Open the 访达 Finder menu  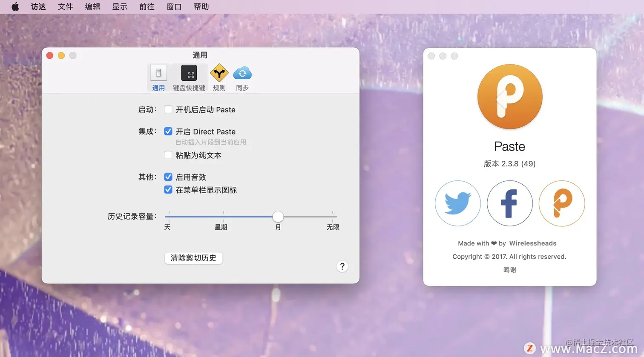click(x=38, y=6)
